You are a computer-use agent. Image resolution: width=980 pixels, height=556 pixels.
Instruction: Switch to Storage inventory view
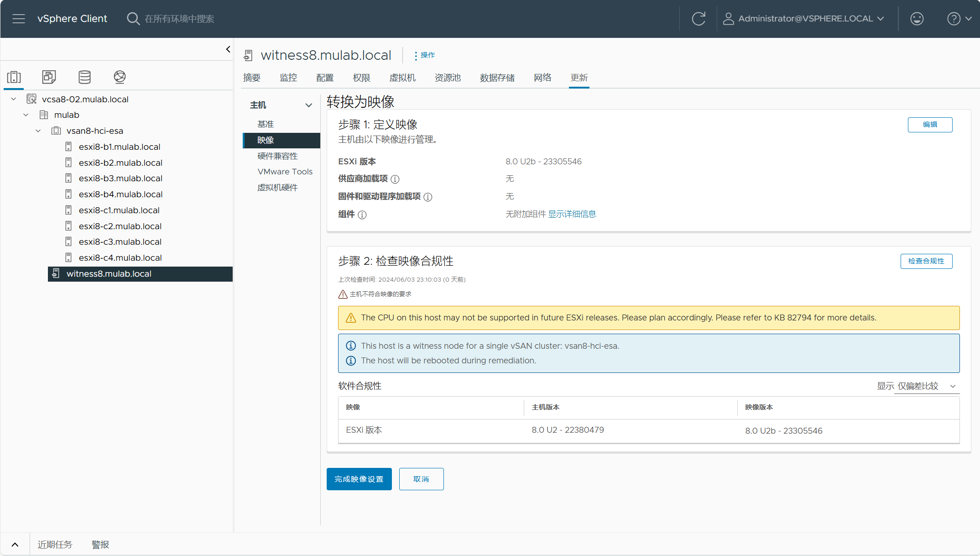(84, 77)
